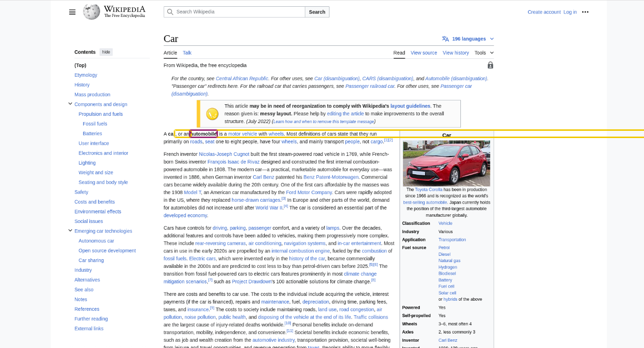644x348 pixels.
Task: Open the hamburger main menu
Action: pyautogui.click(x=72, y=12)
